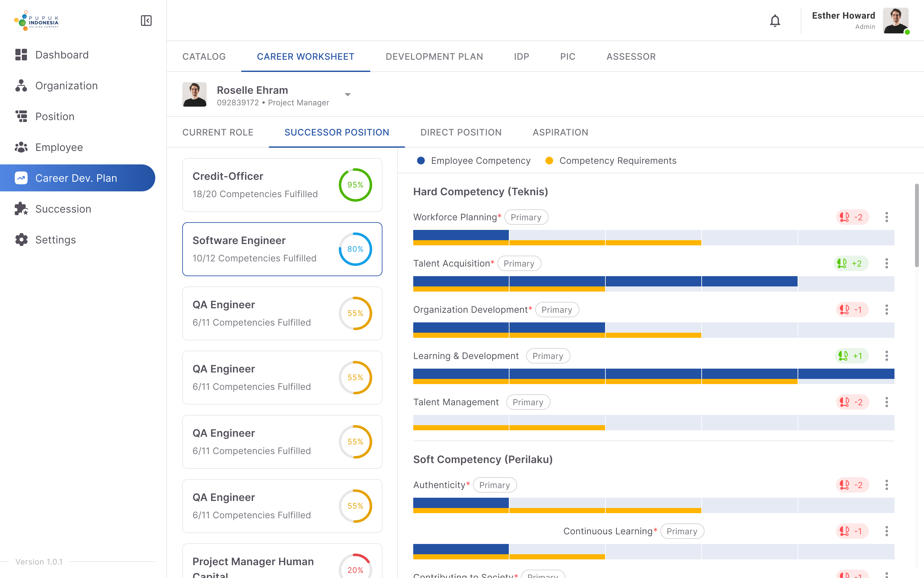Viewport: 924px width, 578px height.
Task: Switch to the Catalog tab
Action: click(x=204, y=57)
